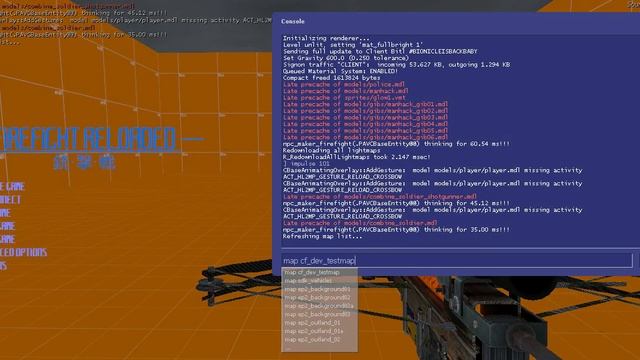Screen dimensions: 640x360
Task: Click the 'manhack_gib06.mdl' precache line
Action: point(366,137)
